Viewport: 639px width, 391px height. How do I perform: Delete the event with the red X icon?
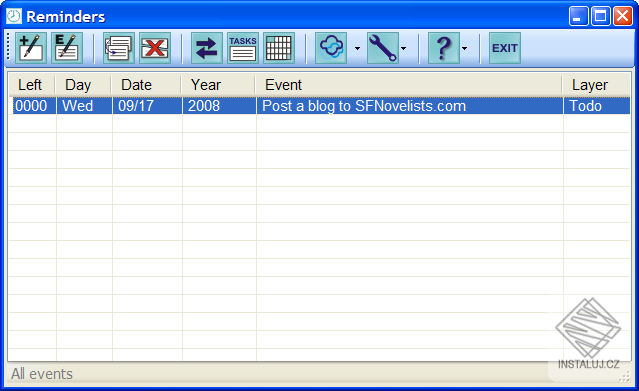[x=154, y=48]
